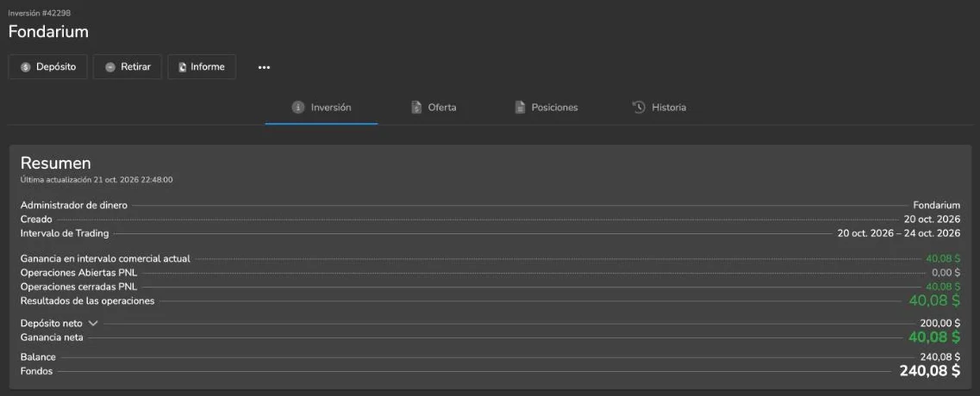Click the Retirar button
The width and height of the screenshot is (980, 396).
click(x=128, y=67)
